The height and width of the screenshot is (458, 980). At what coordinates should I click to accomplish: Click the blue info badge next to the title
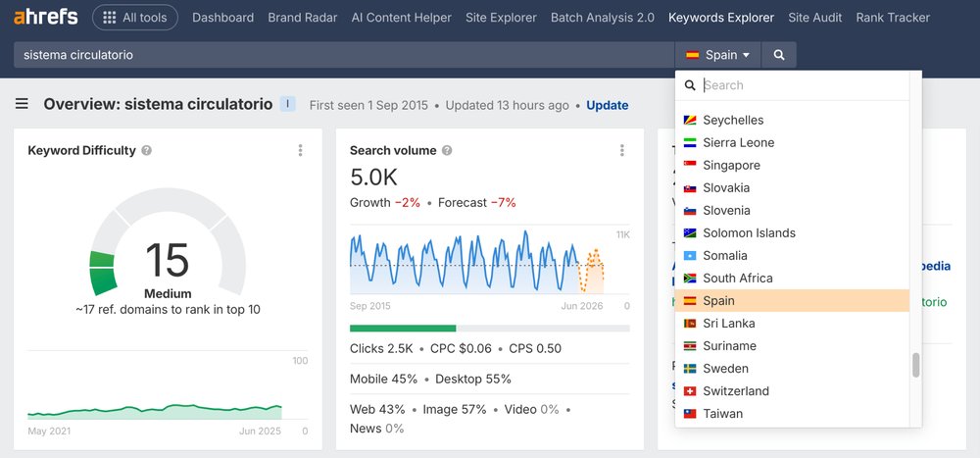[x=287, y=104]
